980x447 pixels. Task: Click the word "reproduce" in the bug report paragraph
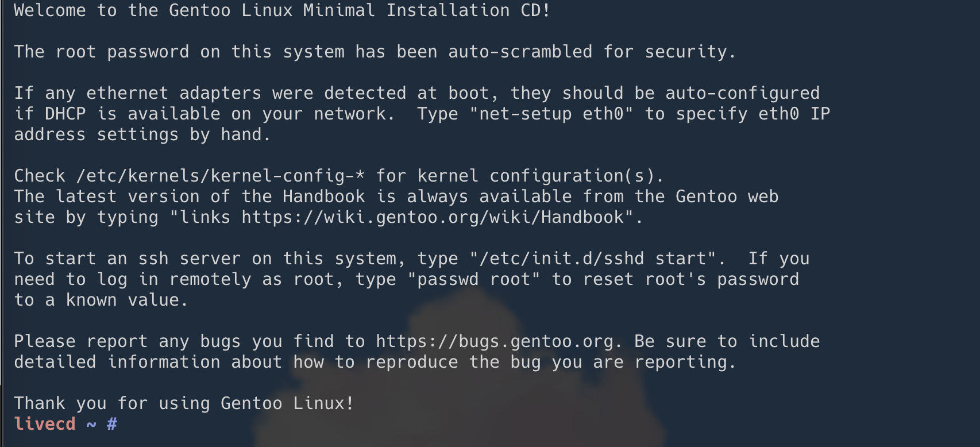[x=412, y=363]
